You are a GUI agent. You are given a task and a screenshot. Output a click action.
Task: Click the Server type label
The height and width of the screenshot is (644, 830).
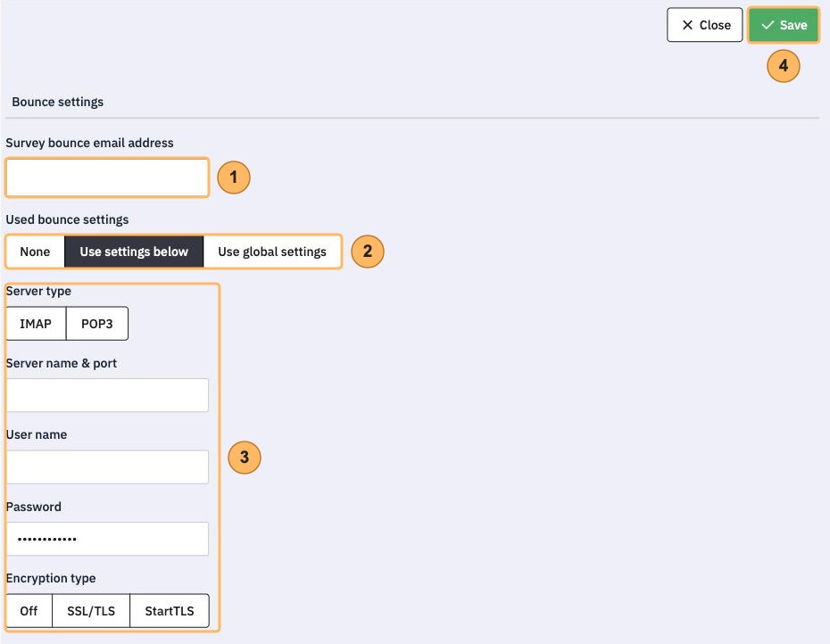point(38,291)
